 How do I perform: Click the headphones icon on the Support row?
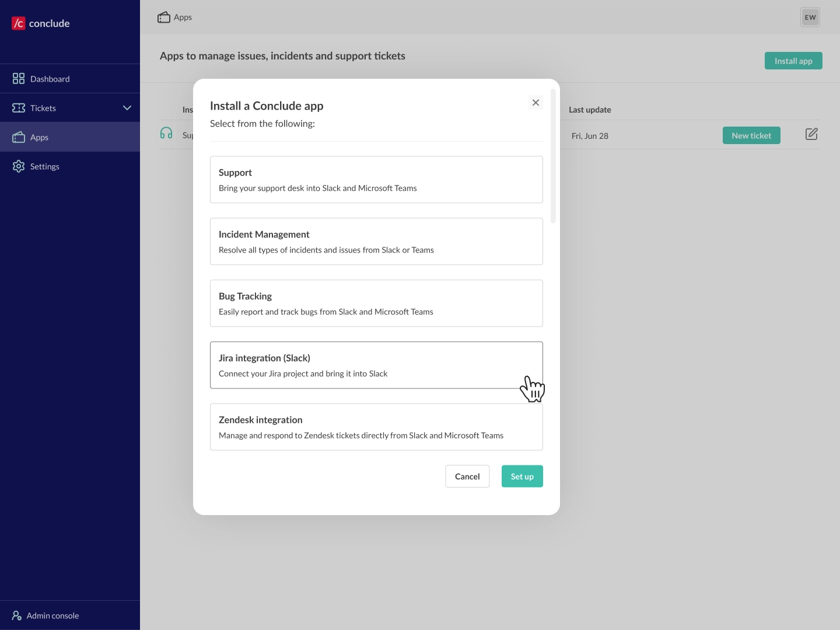click(166, 133)
